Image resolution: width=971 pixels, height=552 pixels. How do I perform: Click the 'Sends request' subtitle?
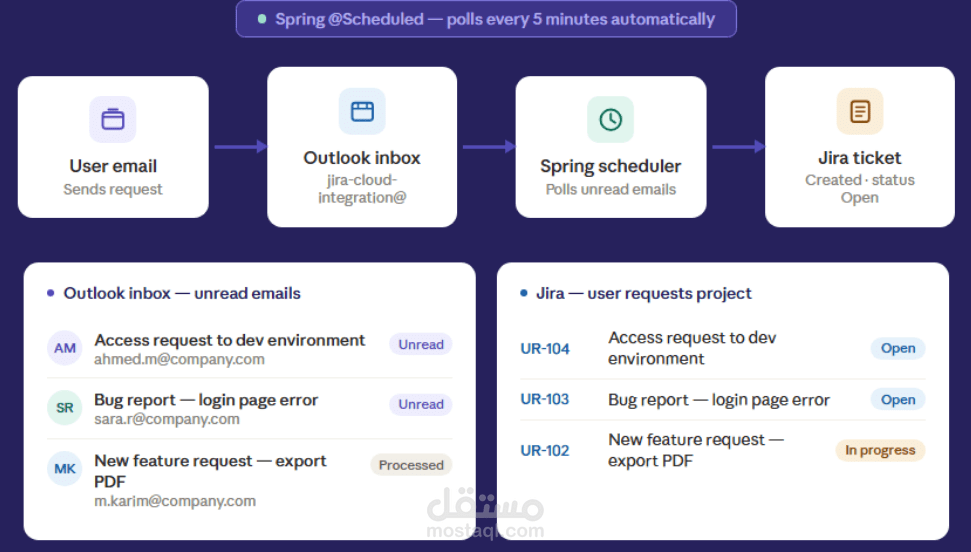[x=113, y=189]
